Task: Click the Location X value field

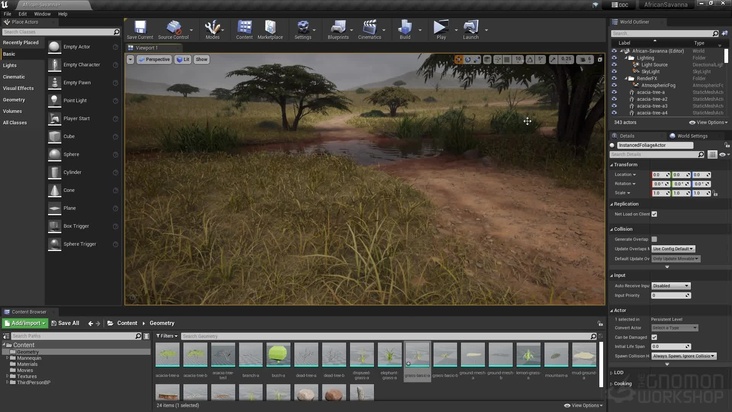Action: [661, 175]
